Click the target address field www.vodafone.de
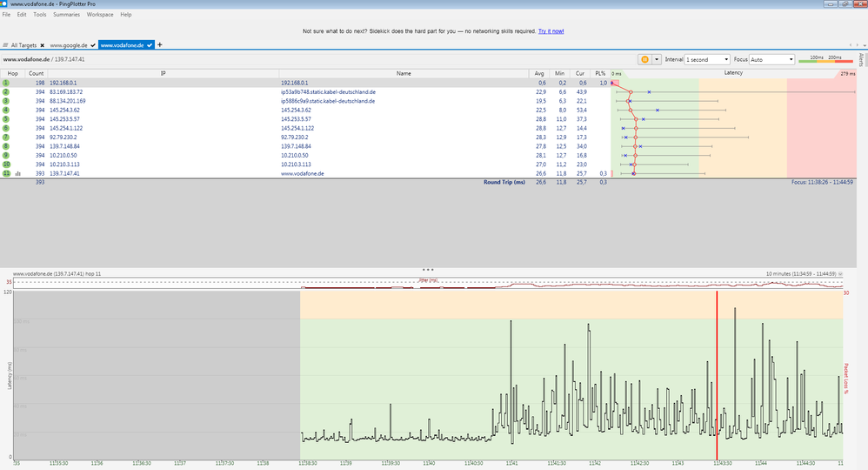 point(43,59)
